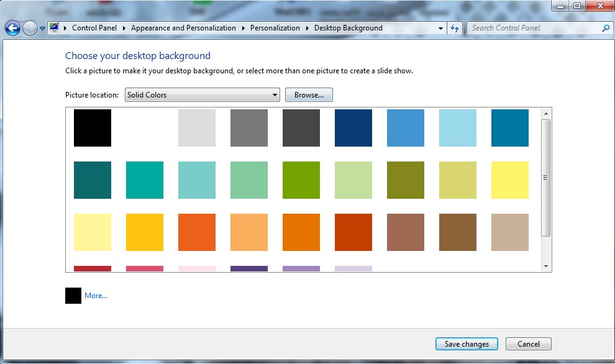This screenshot has width=615, height=364.
Task: Click Save changes button
Action: click(467, 344)
